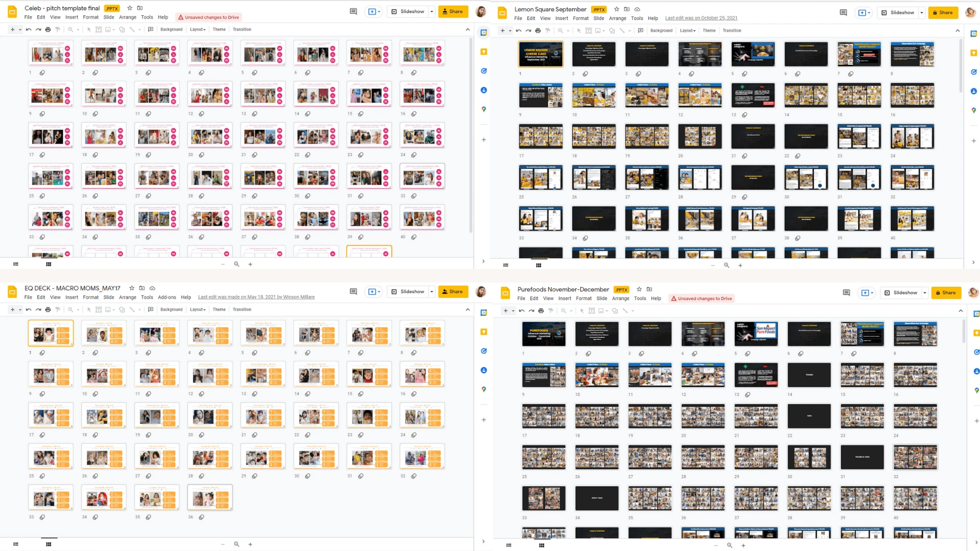Collapse the menus chevron in Purefoods toolbar
The width and height of the screenshot is (980, 551).
coord(961,311)
